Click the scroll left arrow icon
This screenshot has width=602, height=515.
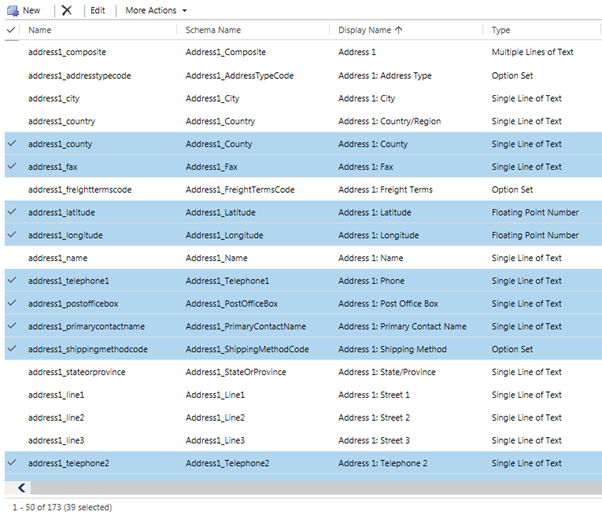23,488
